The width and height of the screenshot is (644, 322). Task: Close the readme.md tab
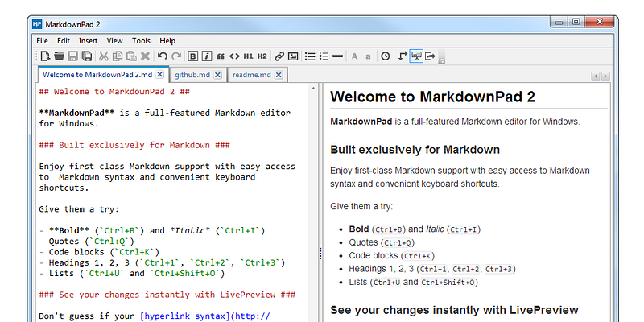(279, 75)
